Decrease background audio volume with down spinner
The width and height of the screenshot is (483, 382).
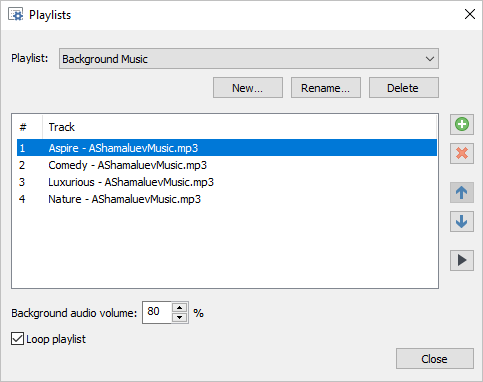coord(180,317)
